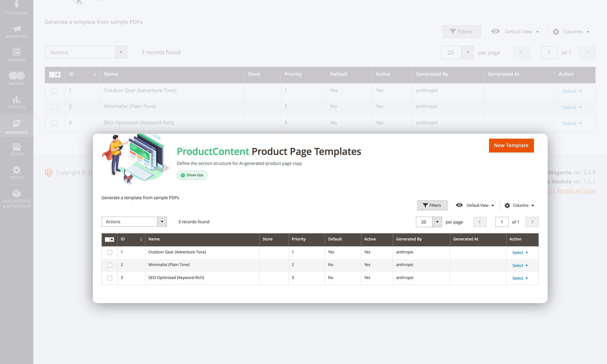Tick the checkbox for Outdoor Gear in front panel

click(110, 252)
